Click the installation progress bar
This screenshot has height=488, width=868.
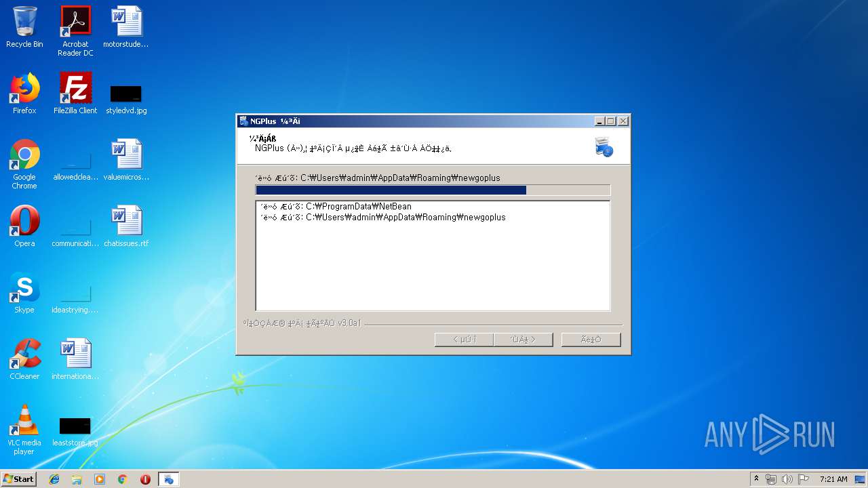[433, 190]
